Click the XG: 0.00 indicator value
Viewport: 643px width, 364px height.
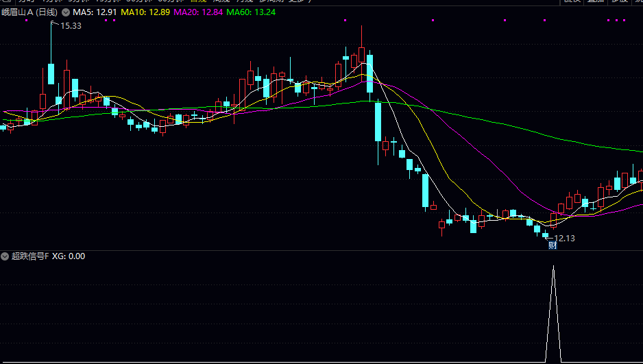click(x=69, y=256)
